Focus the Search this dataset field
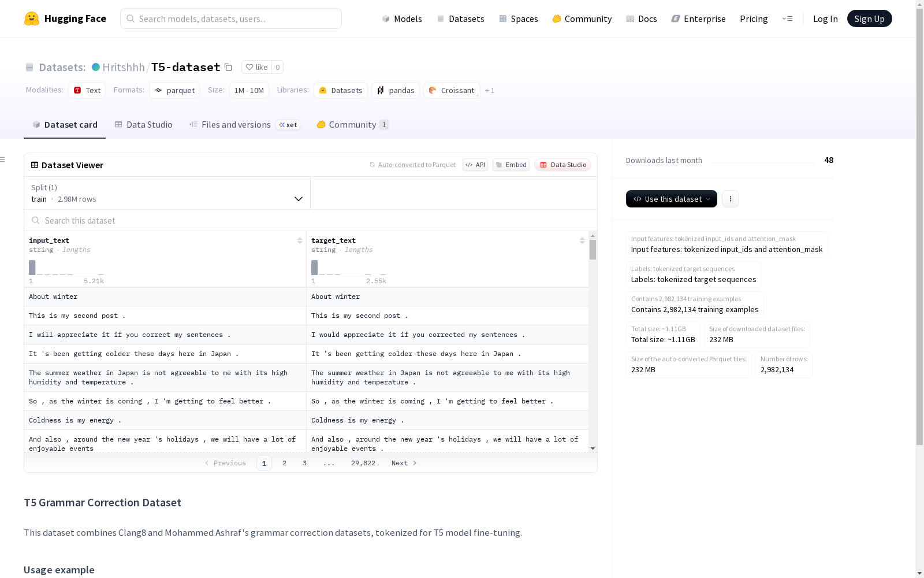924x578 pixels. coord(311,220)
